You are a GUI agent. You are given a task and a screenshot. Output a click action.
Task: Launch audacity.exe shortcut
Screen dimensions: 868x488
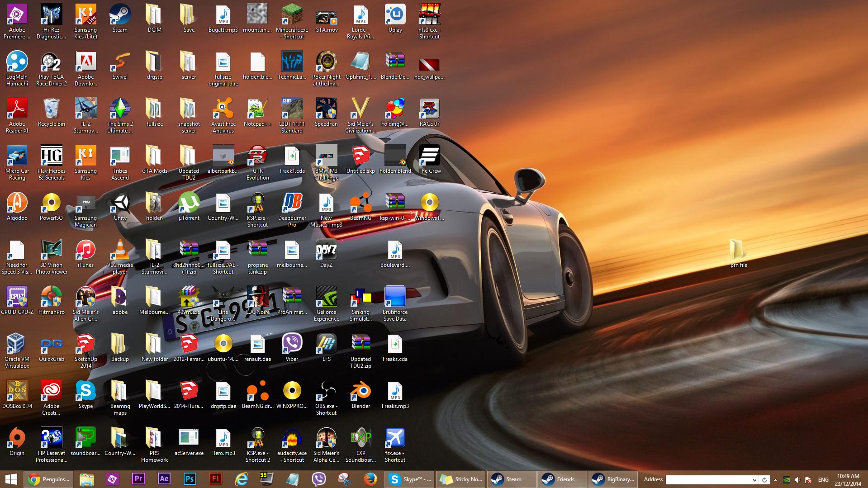click(292, 444)
